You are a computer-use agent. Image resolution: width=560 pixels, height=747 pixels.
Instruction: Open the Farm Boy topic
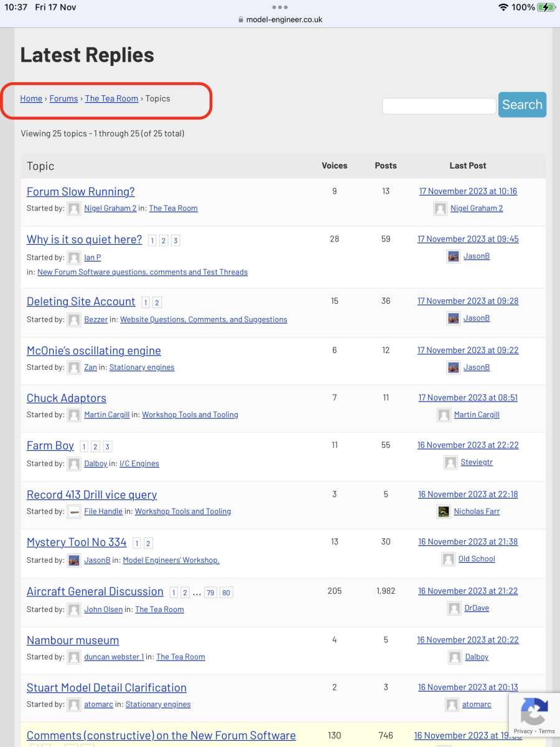[x=50, y=446]
